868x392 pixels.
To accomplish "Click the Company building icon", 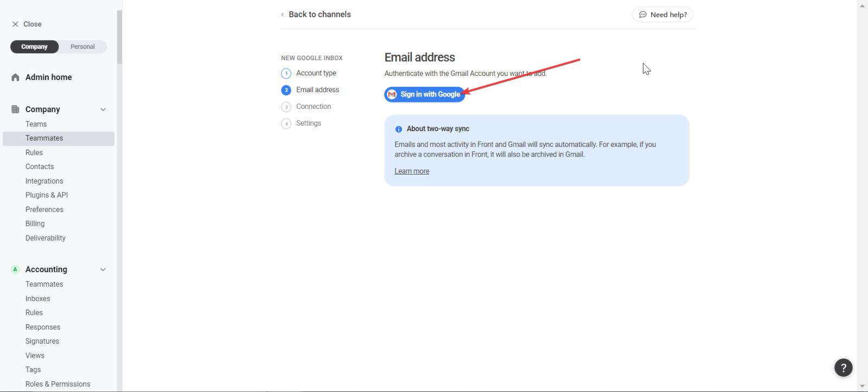I will [x=15, y=110].
